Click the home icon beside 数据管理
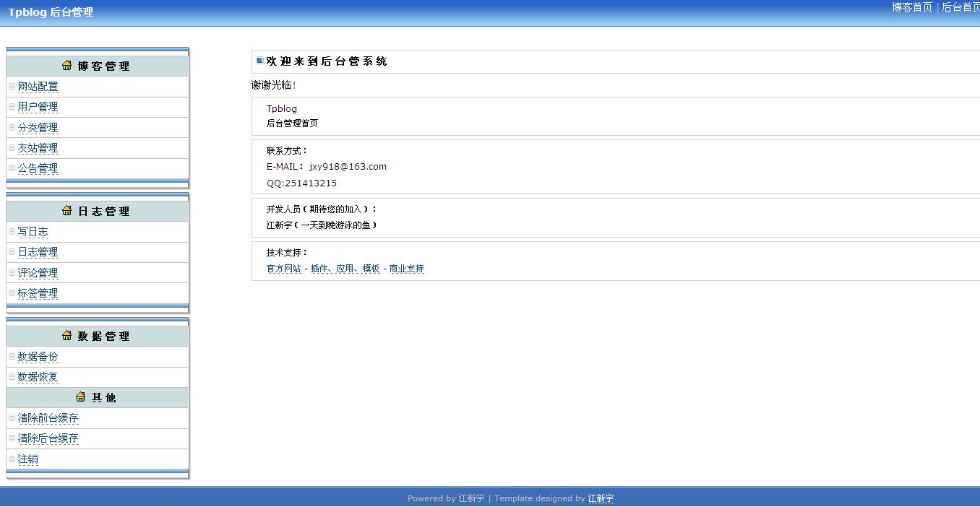This screenshot has height=507, width=980. coord(67,336)
